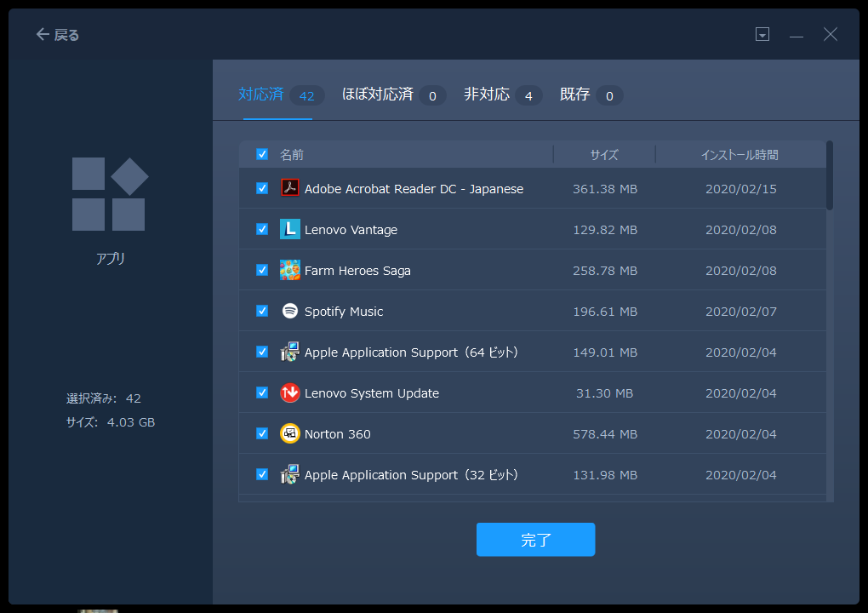868x613 pixels.
Task: Open the dropdown menu icon in title bar
Action: click(x=762, y=34)
